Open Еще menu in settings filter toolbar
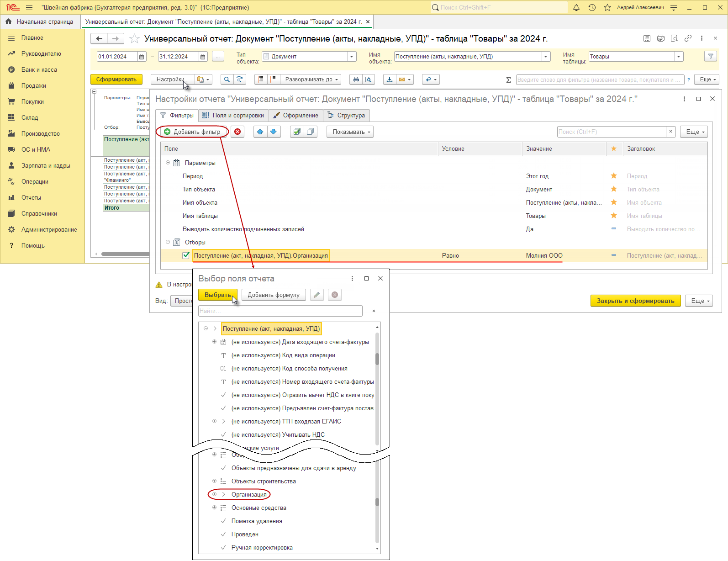Screen dimensions: 728x561 [x=694, y=132]
